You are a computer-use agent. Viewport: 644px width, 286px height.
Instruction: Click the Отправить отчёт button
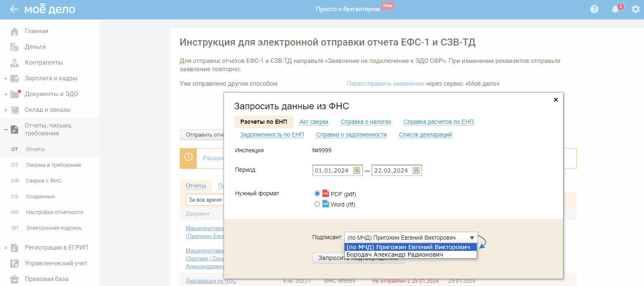(x=202, y=135)
